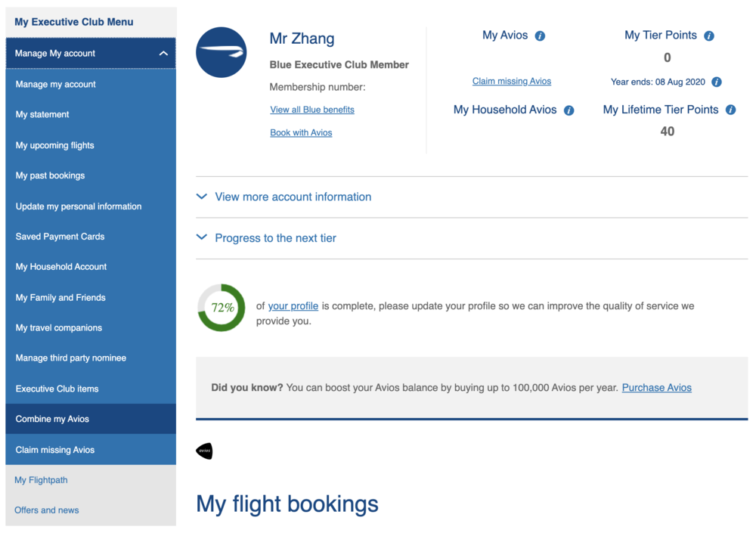
Task: Expand Progress to the next tier
Action: pyautogui.click(x=275, y=238)
